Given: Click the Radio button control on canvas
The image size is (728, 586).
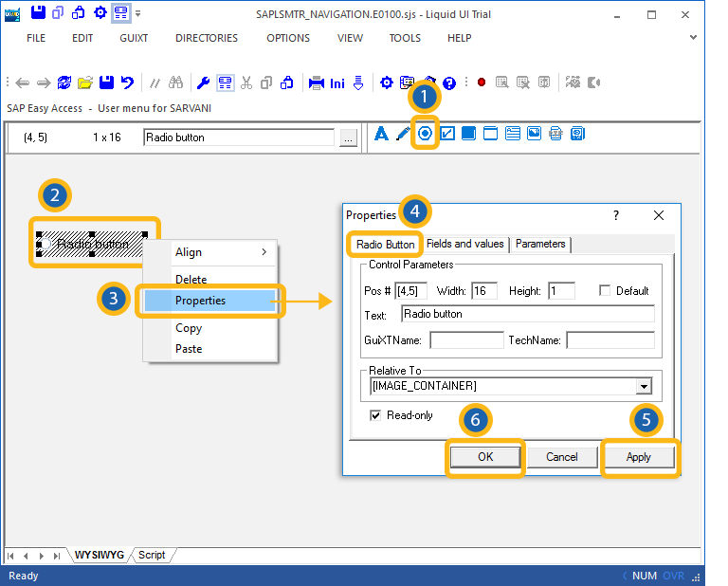Looking at the screenshot, I should pos(92,244).
